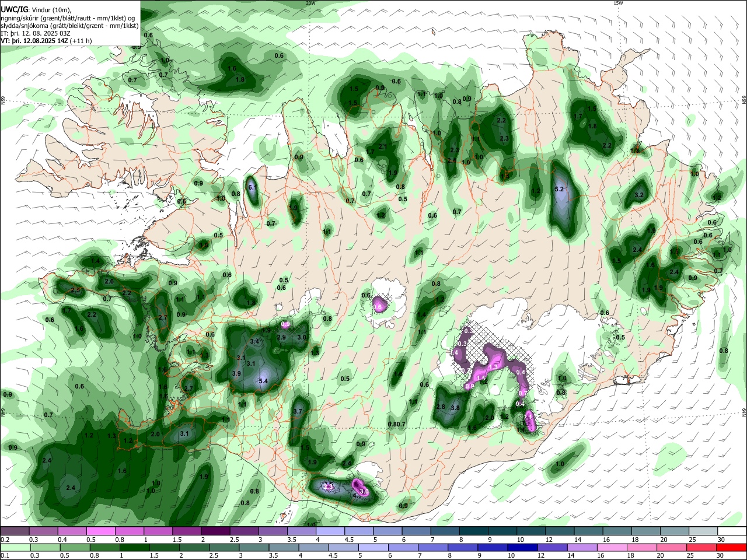The height and width of the screenshot is (560, 747).
Task: Click the 2.9 precipitation value on the map
Action: tap(281, 338)
